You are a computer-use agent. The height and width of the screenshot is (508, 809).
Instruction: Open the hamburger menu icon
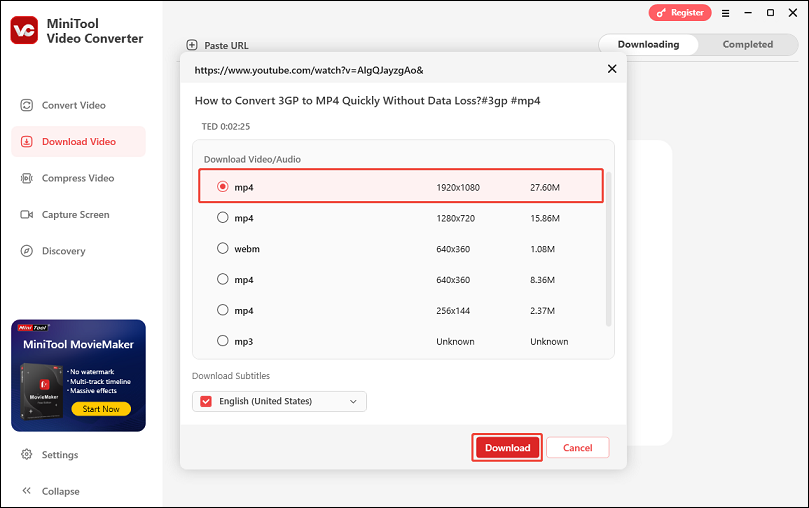725,13
